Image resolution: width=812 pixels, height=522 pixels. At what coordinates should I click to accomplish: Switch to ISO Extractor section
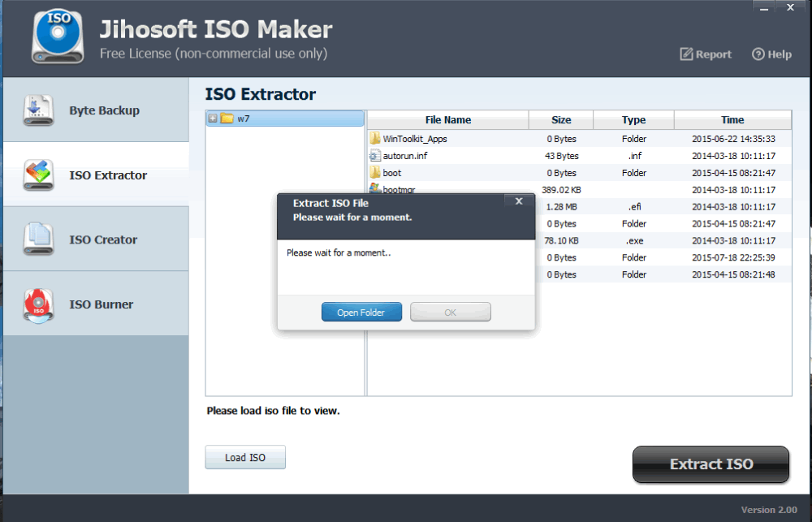tap(96, 175)
